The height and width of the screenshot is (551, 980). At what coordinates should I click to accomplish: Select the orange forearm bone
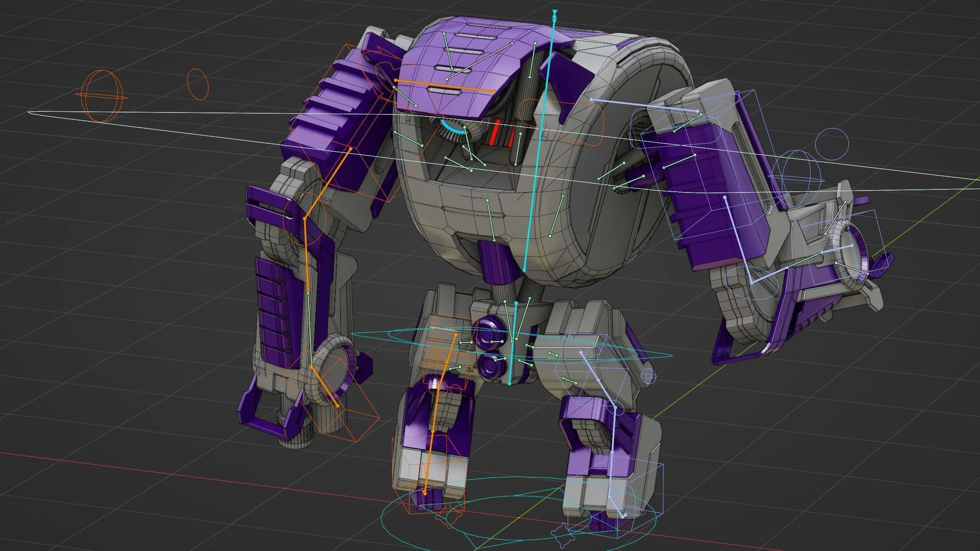(x=306, y=256)
